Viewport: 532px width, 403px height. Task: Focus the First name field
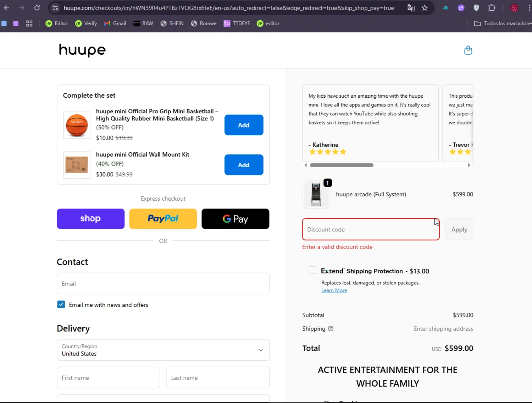pos(108,377)
